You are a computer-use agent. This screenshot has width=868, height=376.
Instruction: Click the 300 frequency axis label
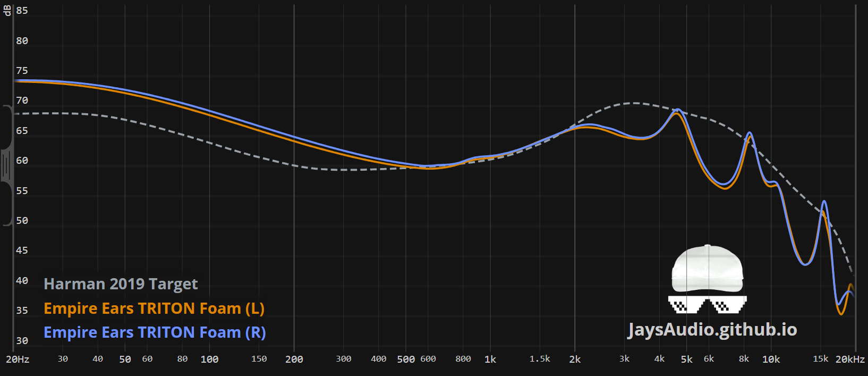344,359
